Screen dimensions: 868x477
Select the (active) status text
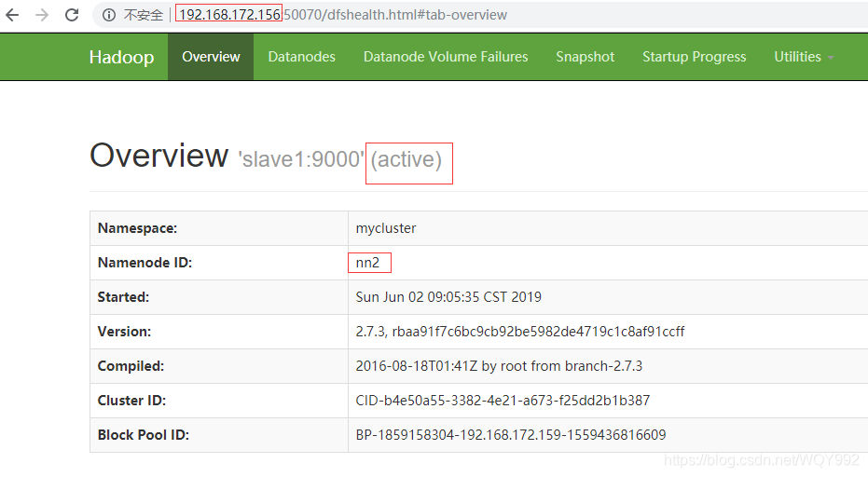[406, 160]
